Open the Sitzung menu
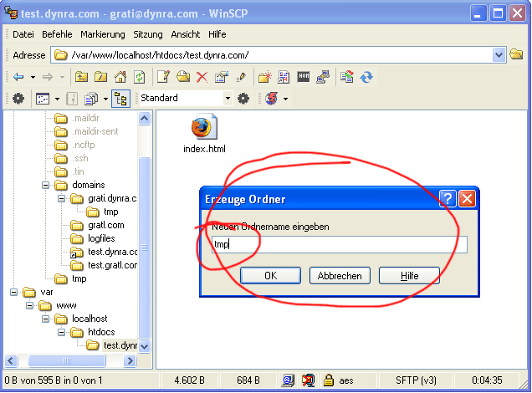This screenshot has height=393, width=532. tap(148, 34)
